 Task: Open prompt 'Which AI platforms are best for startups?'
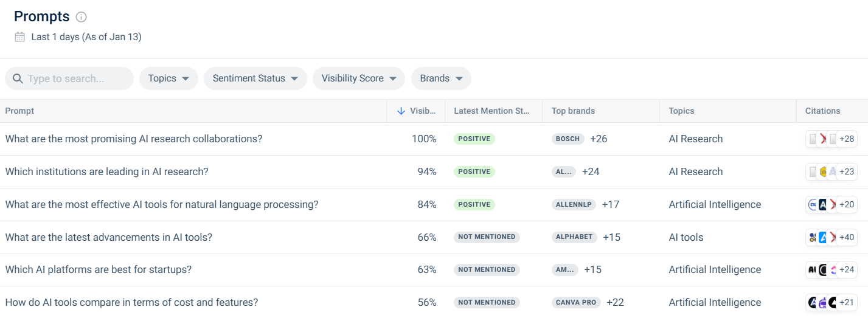coord(98,269)
